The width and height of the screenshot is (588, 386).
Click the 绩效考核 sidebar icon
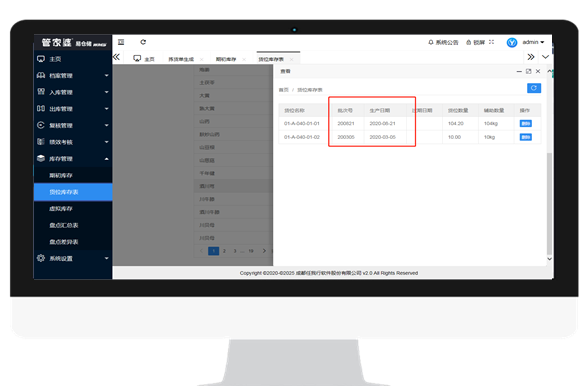41,141
